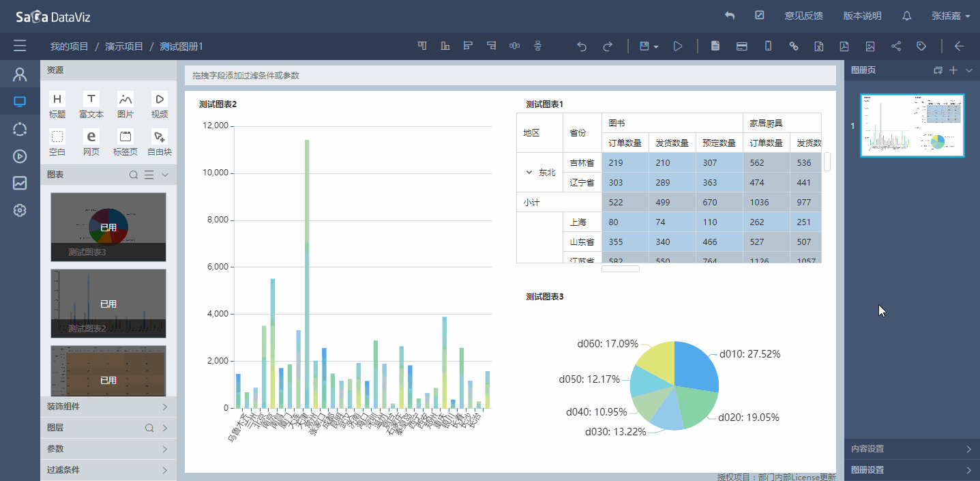The width and height of the screenshot is (980, 481).
Task: Open the hamburger navigation menu
Action: coord(20,46)
